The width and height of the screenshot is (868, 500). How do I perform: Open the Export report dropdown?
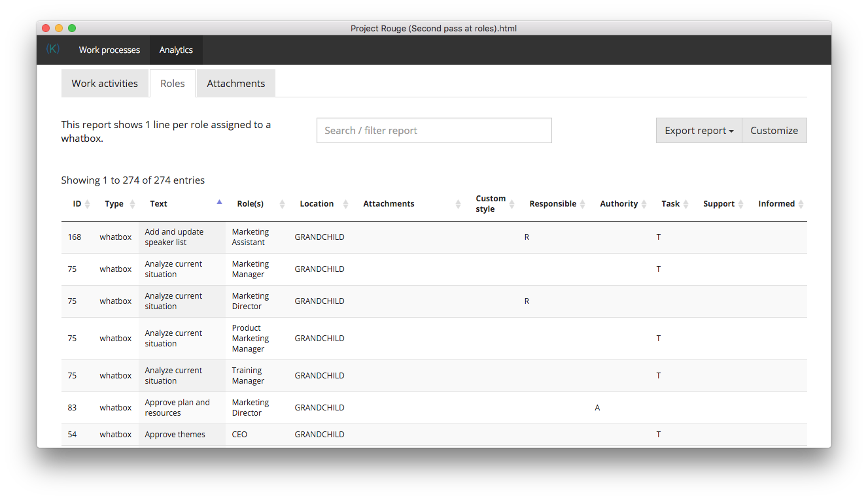click(x=699, y=131)
